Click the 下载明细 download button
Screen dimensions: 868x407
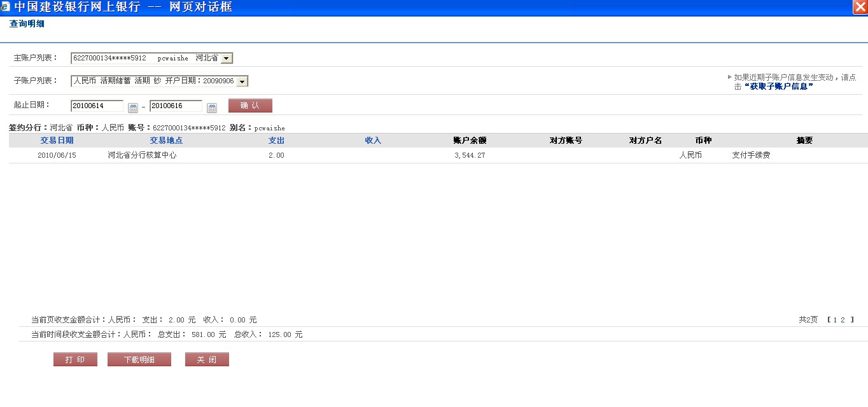click(x=139, y=360)
